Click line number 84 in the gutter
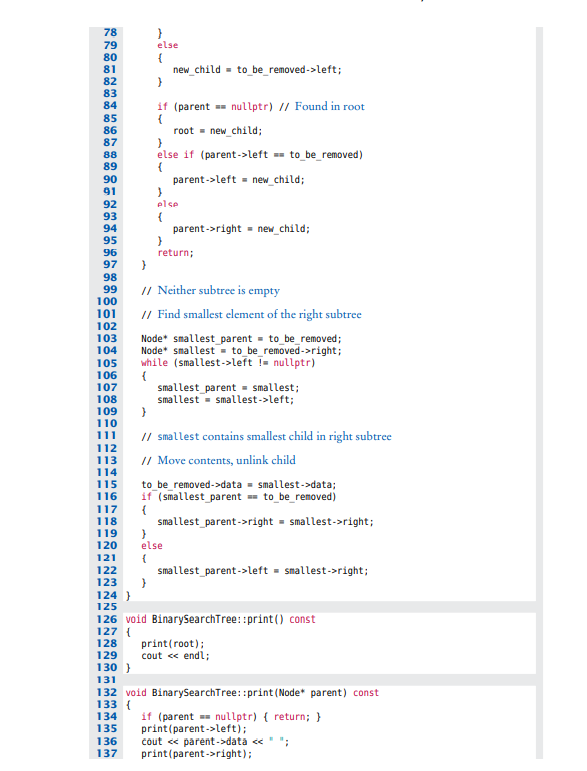The height and width of the screenshot is (771, 587). tap(110, 106)
